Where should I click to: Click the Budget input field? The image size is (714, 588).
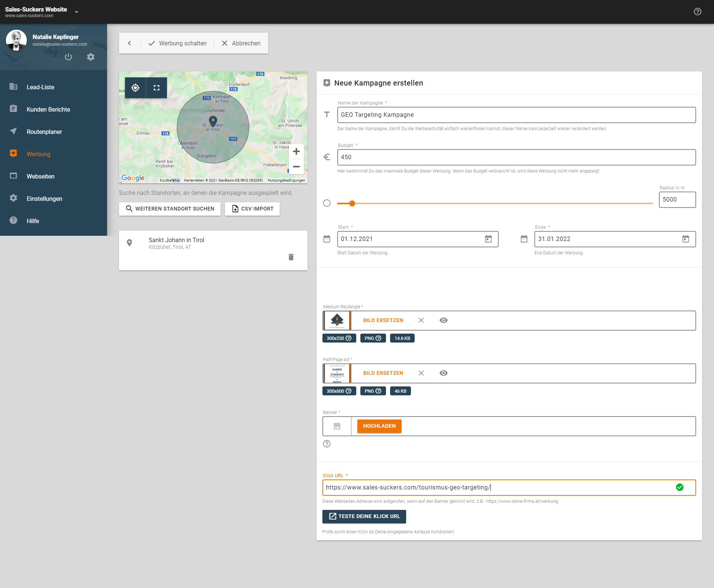pos(516,157)
